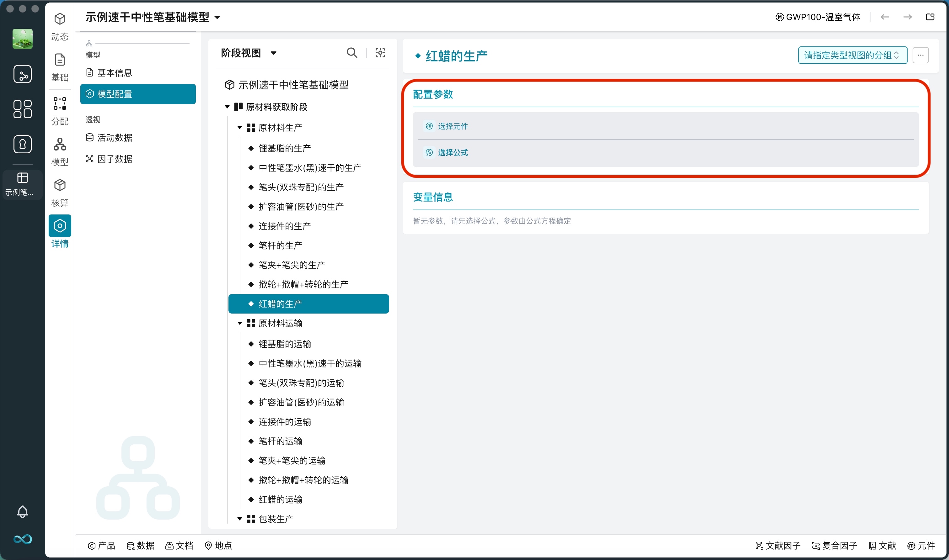Open search in the stage view panel
The height and width of the screenshot is (560, 949).
tap(351, 53)
